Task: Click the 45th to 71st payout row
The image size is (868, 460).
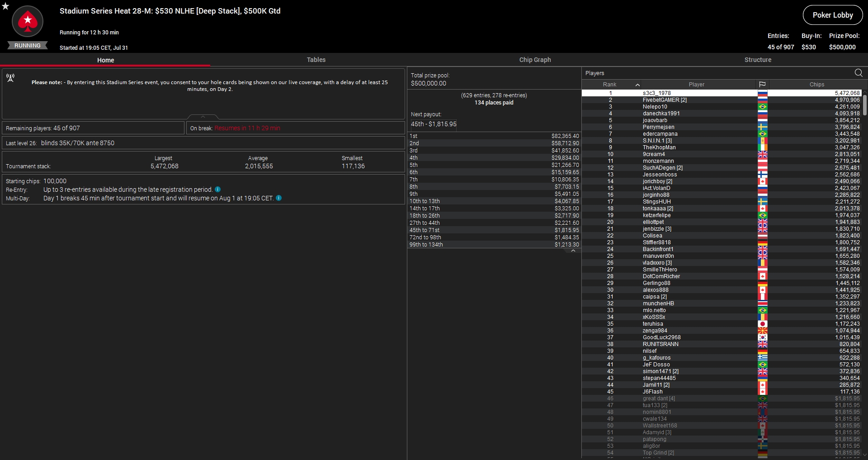Action: [x=494, y=230]
